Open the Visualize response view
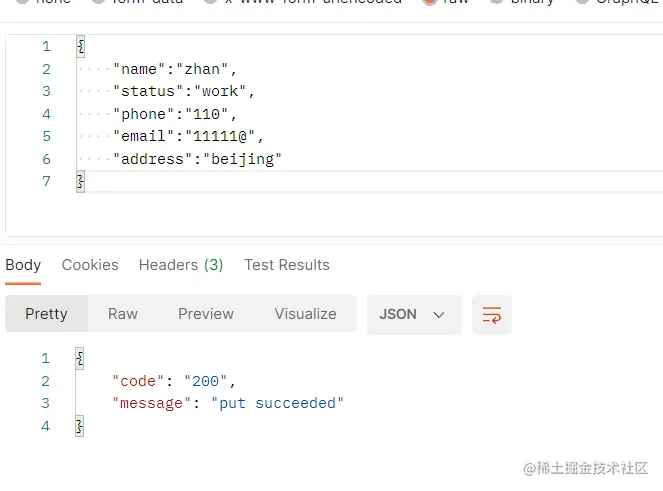 pos(305,314)
